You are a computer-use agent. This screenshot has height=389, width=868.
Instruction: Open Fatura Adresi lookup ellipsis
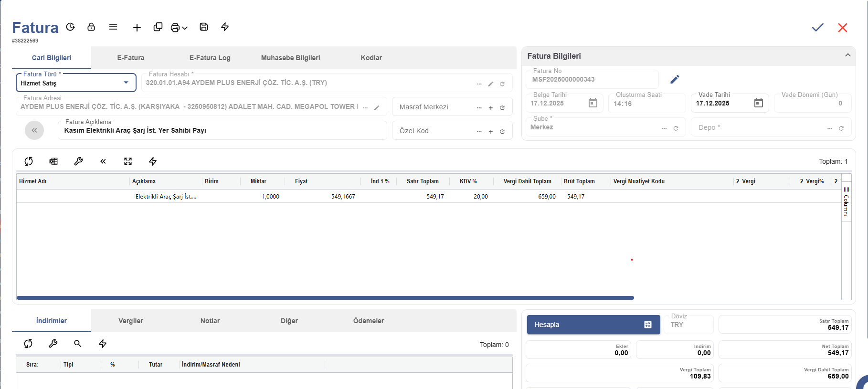[x=365, y=108]
